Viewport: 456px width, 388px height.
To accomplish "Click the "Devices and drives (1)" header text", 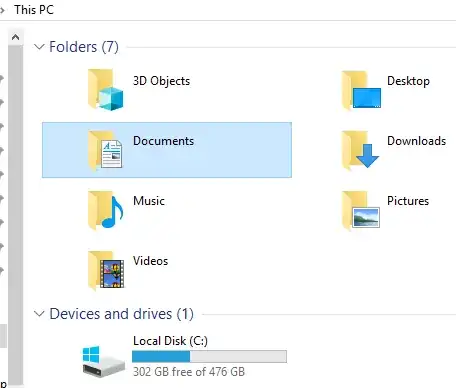I will pyautogui.click(x=121, y=314).
